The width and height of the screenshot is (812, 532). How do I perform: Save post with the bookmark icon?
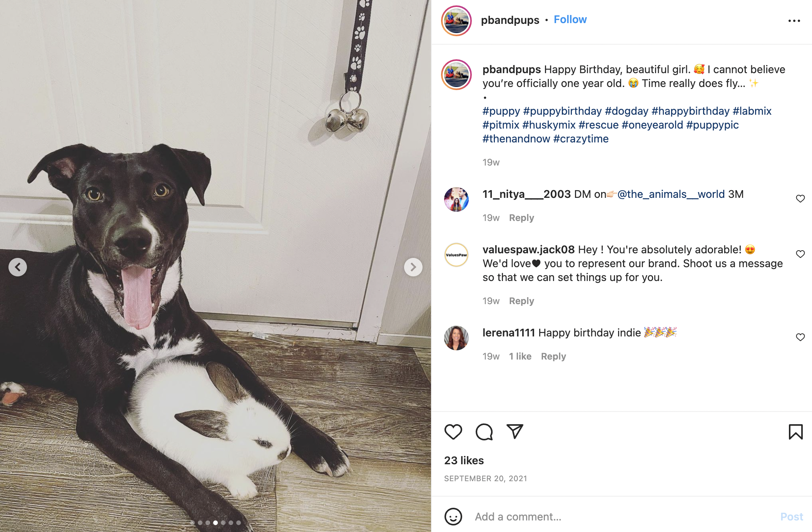pyautogui.click(x=795, y=432)
